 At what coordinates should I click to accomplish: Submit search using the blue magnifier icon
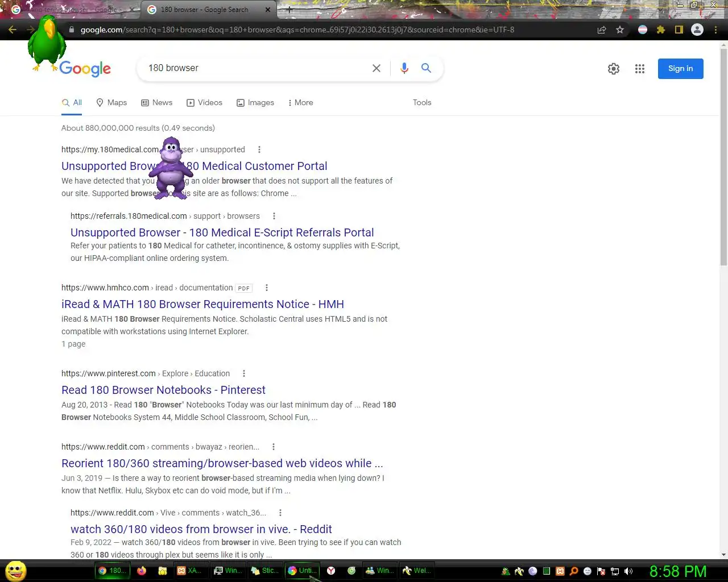(426, 68)
